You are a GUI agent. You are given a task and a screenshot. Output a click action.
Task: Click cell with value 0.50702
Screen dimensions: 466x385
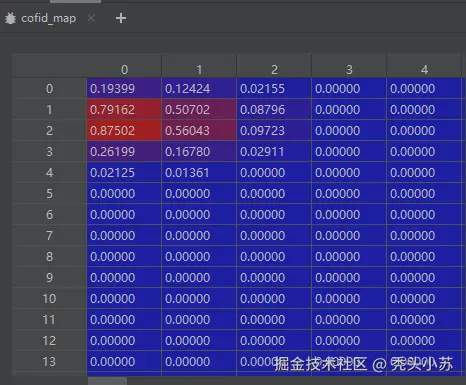tap(199, 110)
